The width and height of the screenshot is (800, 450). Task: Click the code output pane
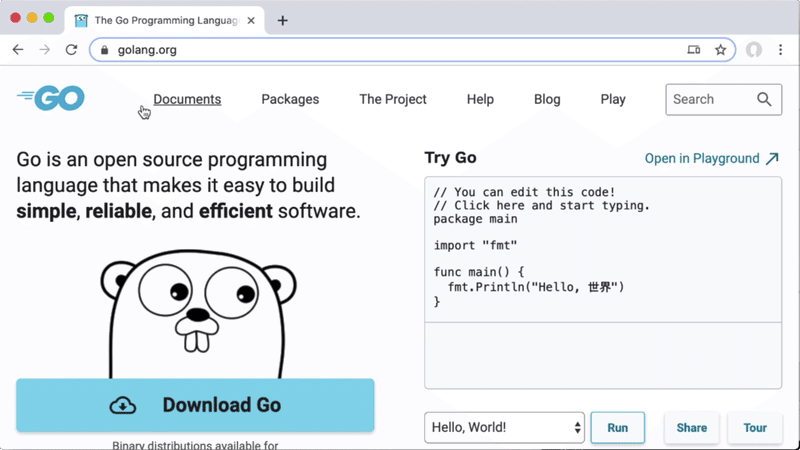603,355
